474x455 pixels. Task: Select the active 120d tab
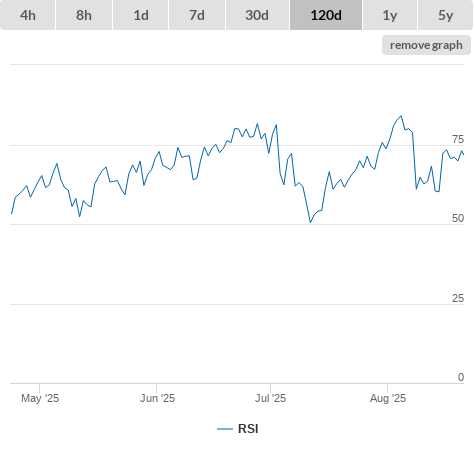(326, 15)
